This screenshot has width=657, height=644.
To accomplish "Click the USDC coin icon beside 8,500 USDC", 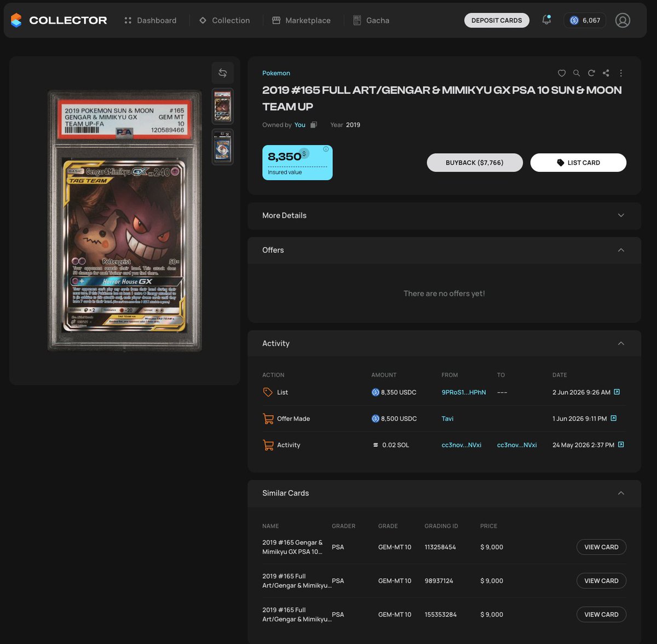I will click(376, 418).
